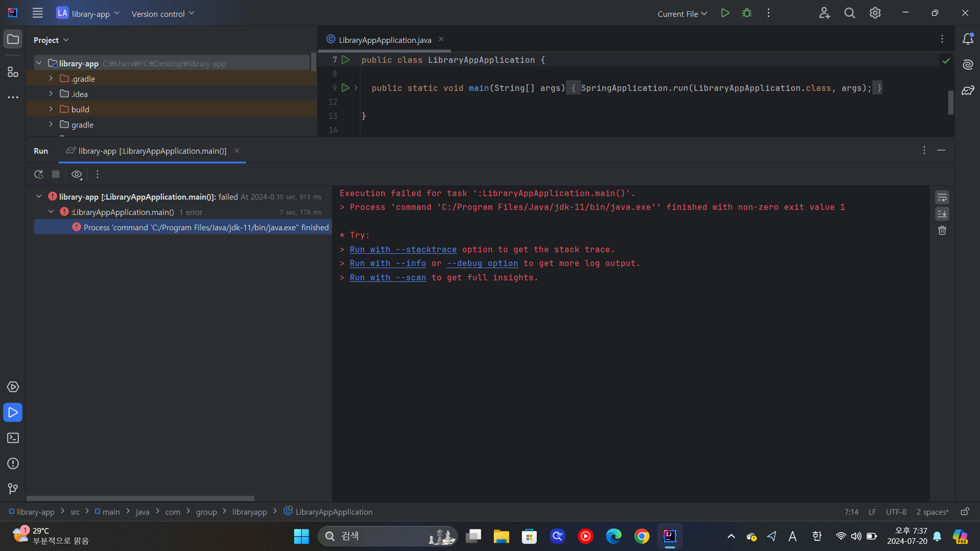Click the --debug option link
The width and height of the screenshot is (980, 551).
tap(482, 263)
